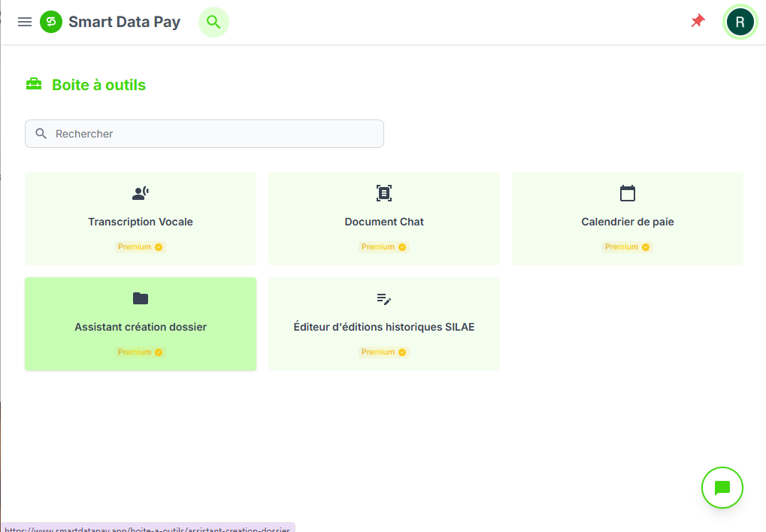Viewport: 766px width, 532px height.
Task: Click the red pin icon
Action: pos(698,21)
